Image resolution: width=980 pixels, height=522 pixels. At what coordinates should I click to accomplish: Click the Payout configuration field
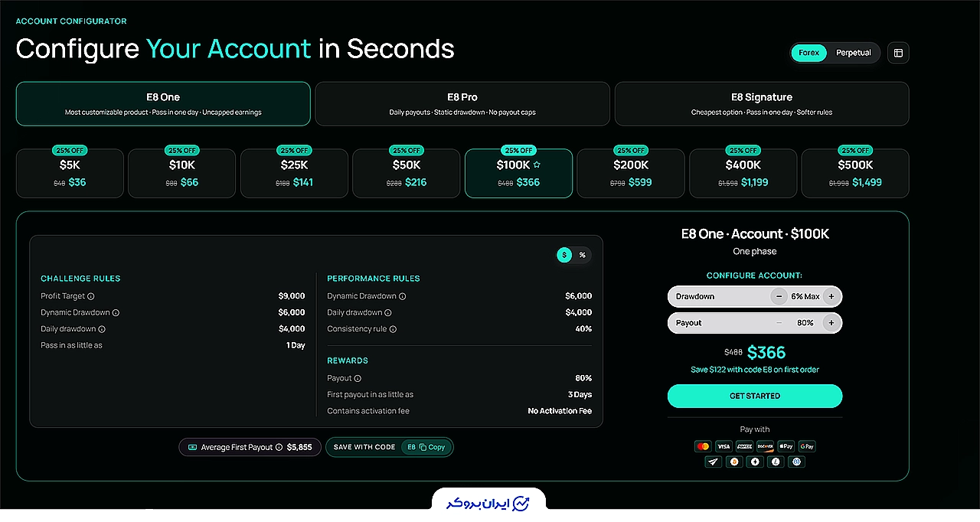click(x=755, y=323)
